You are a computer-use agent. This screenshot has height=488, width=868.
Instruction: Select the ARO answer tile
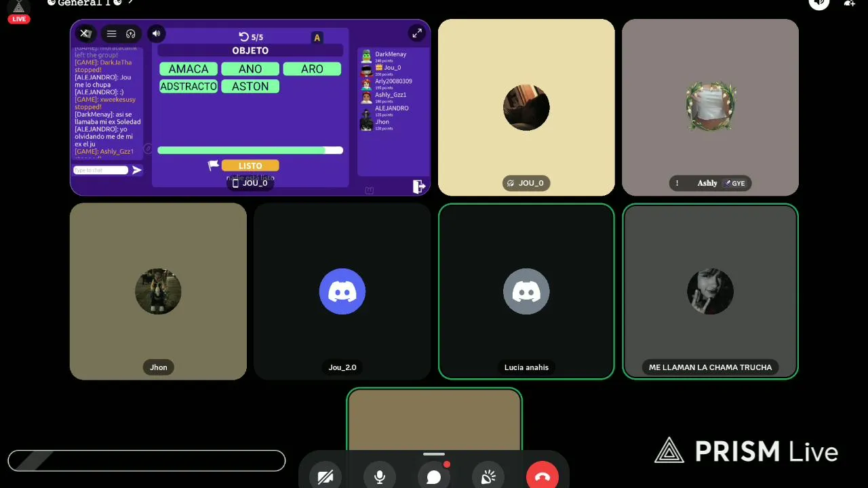(312, 69)
